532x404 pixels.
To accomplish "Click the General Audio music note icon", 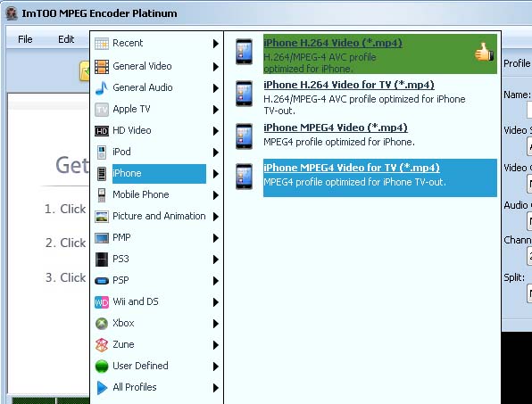I will (102, 88).
